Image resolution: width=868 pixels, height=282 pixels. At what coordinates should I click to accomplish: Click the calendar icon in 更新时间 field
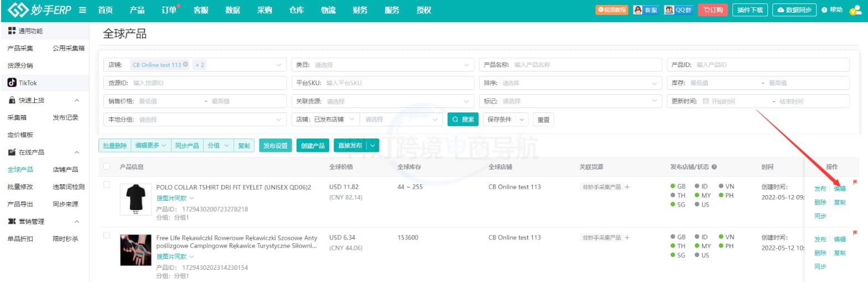(x=705, y=101)
